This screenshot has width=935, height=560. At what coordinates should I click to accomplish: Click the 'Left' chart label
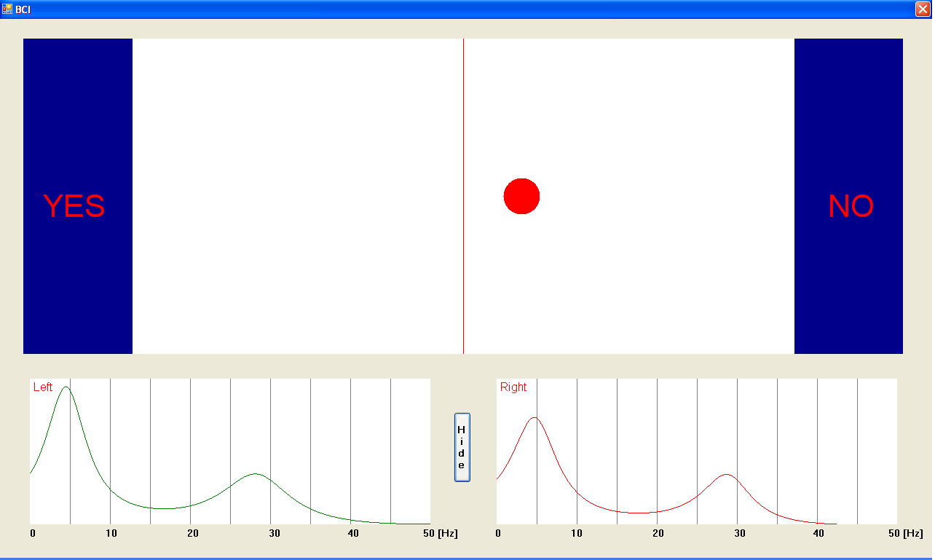coord(43,387)
